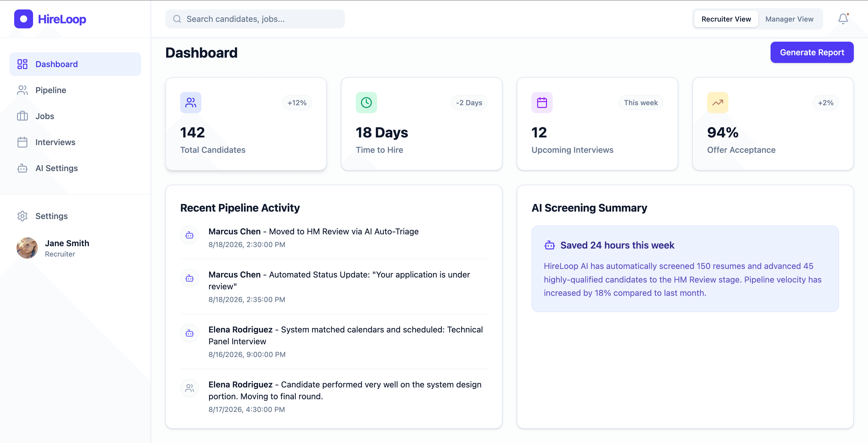This screenshot has width=868, height=443.
Task: Go to Jobs section
Action: coord(75,116)
